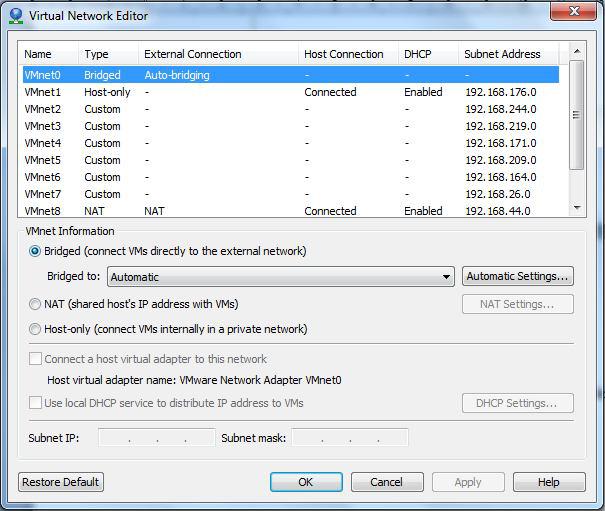The width and height of the screenshot is (605, 511).
Task: Click the Enabled DHCP cell for VMnet8
Action: click(423, 211)
